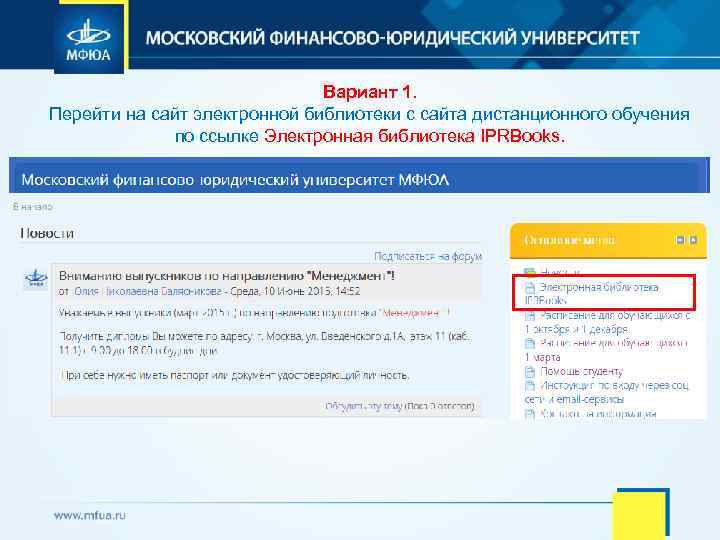This screenshot has height=540, width=720.
Task: Click the Московский финансово-юридический университет МФЮА site heading
Action: tap(235, 180)
